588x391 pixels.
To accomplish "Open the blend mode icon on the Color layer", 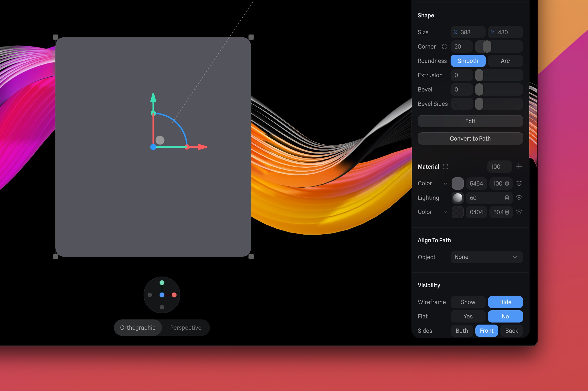I will pos(507,183).
